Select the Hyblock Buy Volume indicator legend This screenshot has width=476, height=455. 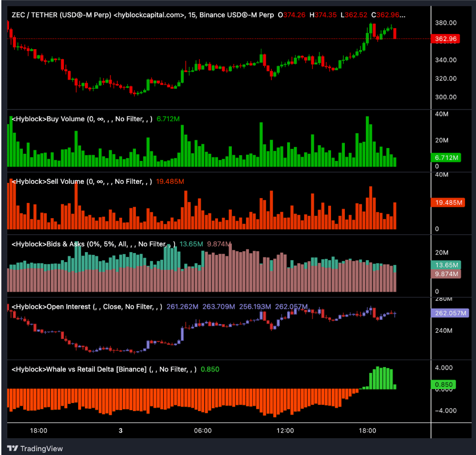tap(81, 119)
